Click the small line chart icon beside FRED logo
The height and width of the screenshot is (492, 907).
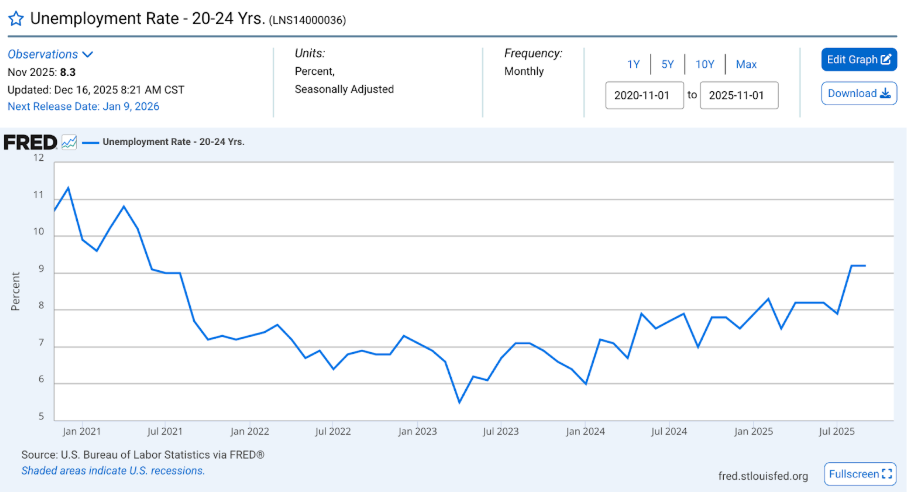[x=69, y=142]
